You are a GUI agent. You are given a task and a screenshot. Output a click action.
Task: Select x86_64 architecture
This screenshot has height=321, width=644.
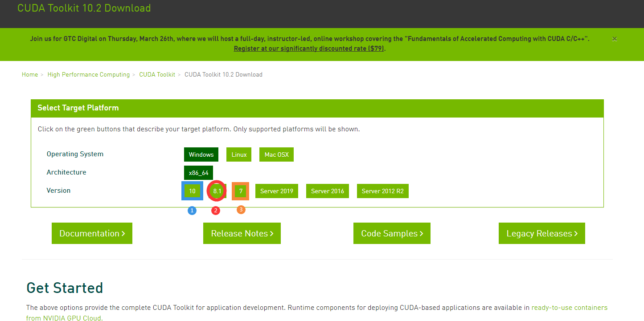(x=199, y=173)
